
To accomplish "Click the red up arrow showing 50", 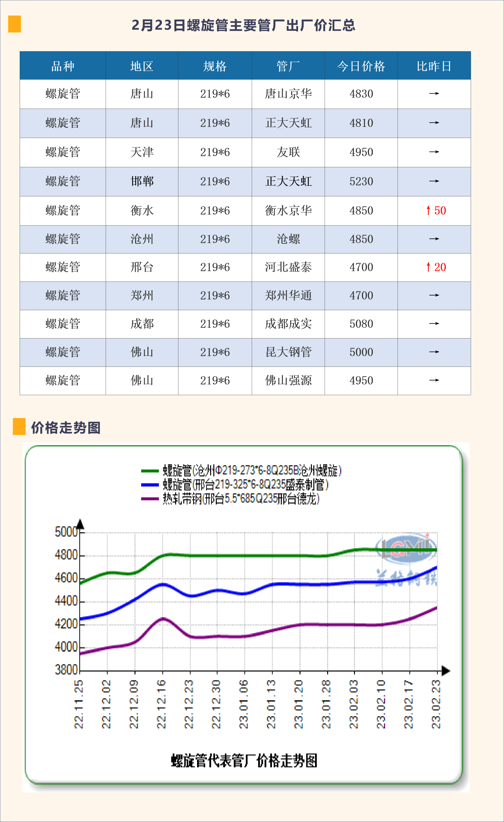I will [x=429, y=211].
